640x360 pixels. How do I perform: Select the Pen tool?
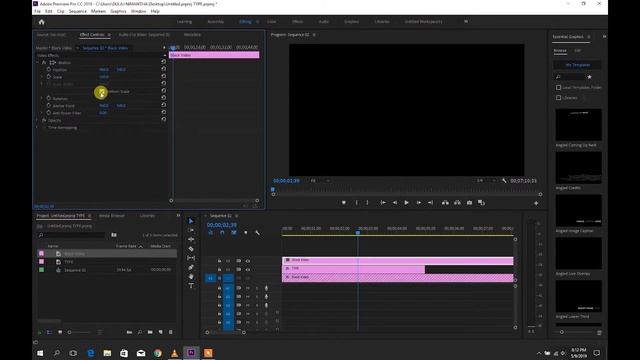point(191,267)
